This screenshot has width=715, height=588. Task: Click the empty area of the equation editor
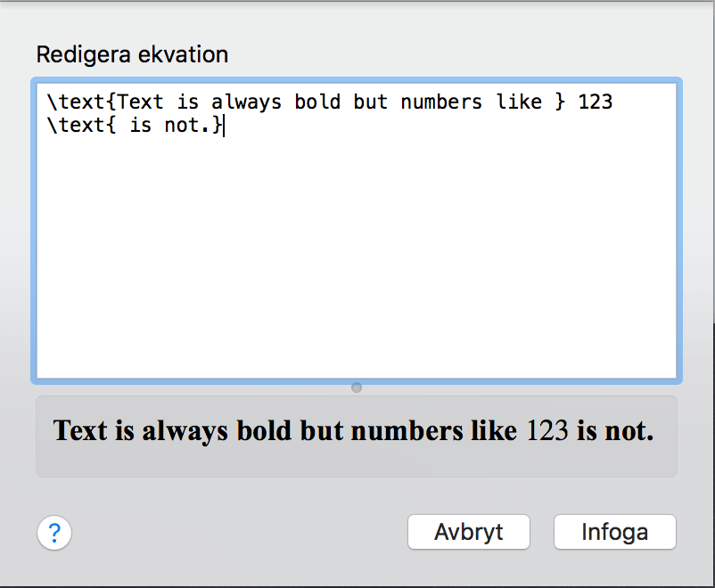coord(357,256)
